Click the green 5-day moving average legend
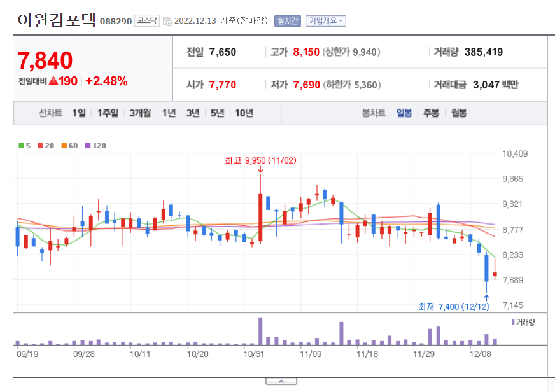 (24, 146)
